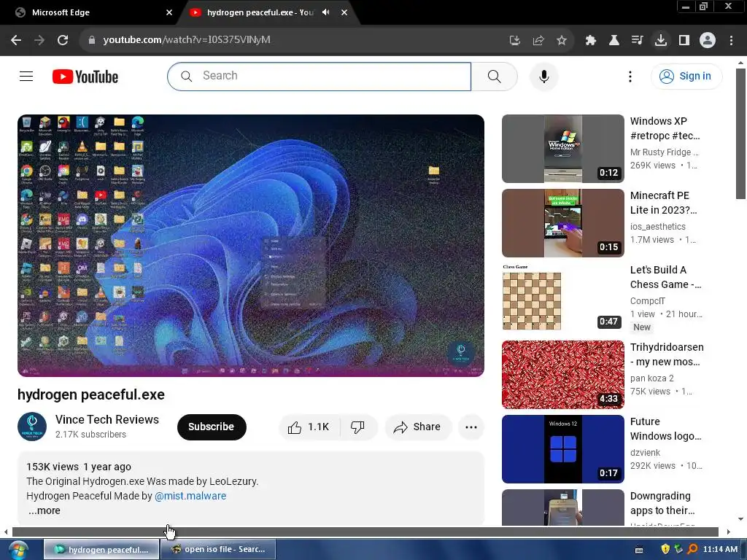Open the Let's Build A Chess Game thumbnail
This screenshot has width=747, height=560.
[563, 297]
